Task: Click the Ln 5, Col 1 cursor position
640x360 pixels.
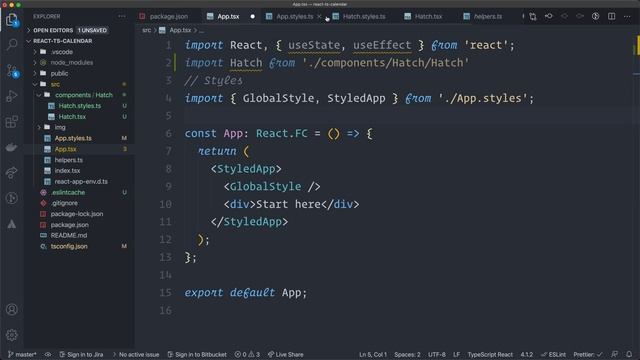Action: (x=373, y=355)
